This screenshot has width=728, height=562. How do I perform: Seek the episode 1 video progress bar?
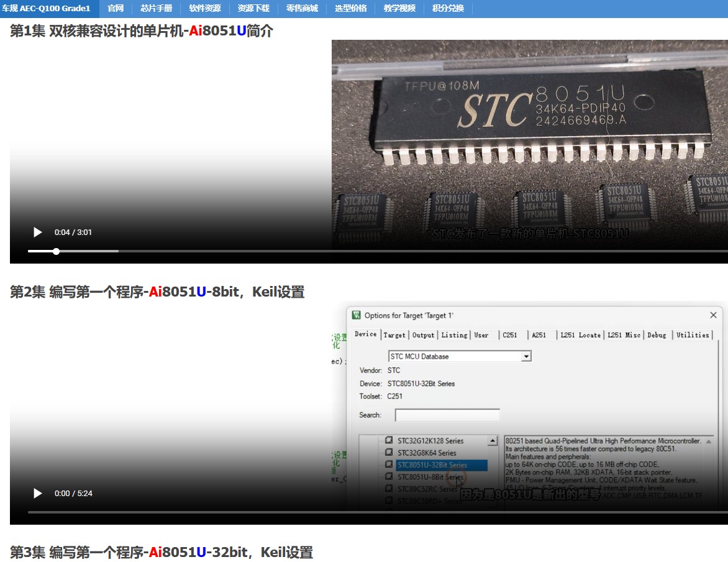[378, 251]
